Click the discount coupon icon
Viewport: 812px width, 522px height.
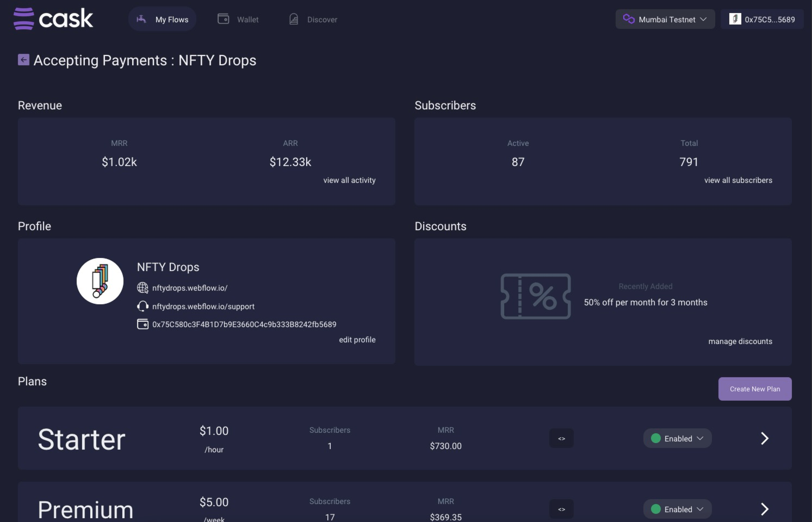(536, 296)
